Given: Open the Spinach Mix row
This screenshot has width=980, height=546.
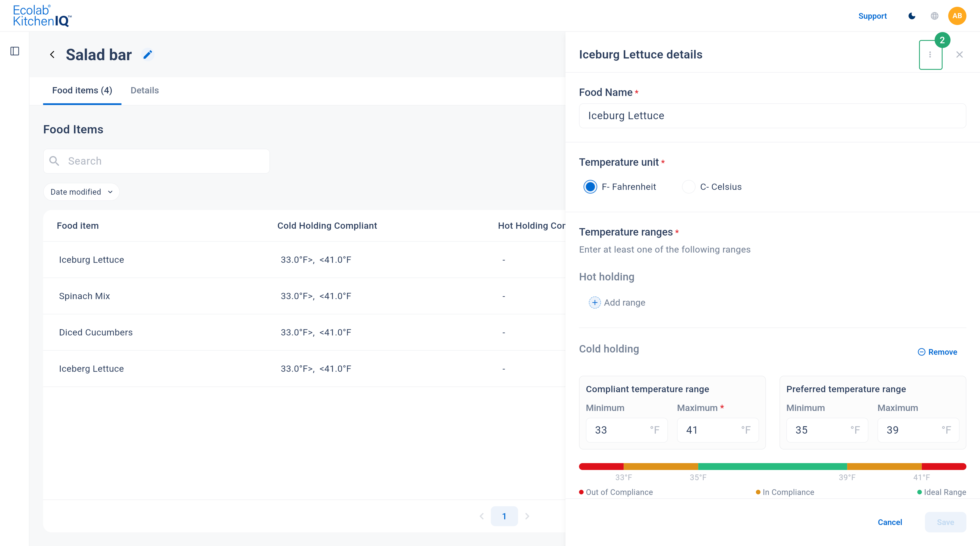Looking at the screenshot, I should 304,296.
